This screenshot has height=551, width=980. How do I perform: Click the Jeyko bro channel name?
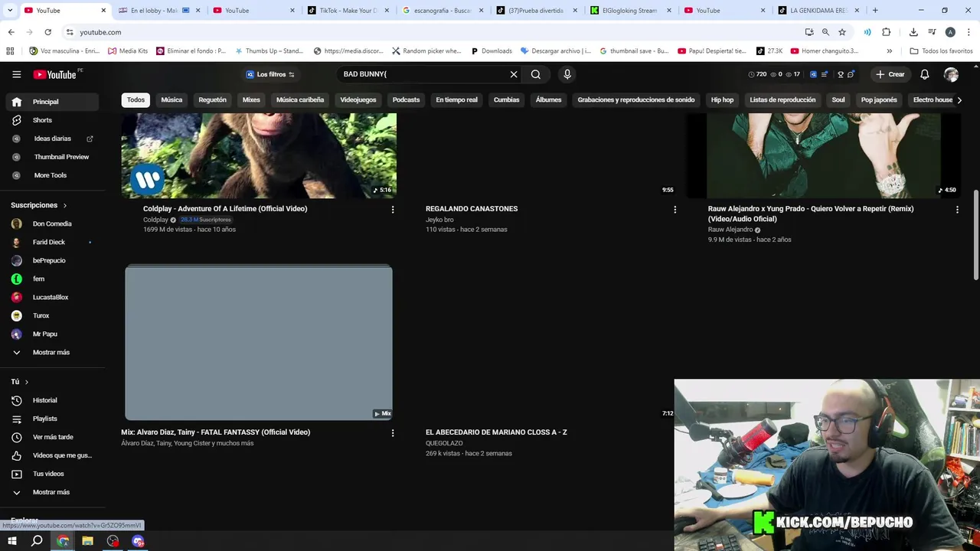439,220
